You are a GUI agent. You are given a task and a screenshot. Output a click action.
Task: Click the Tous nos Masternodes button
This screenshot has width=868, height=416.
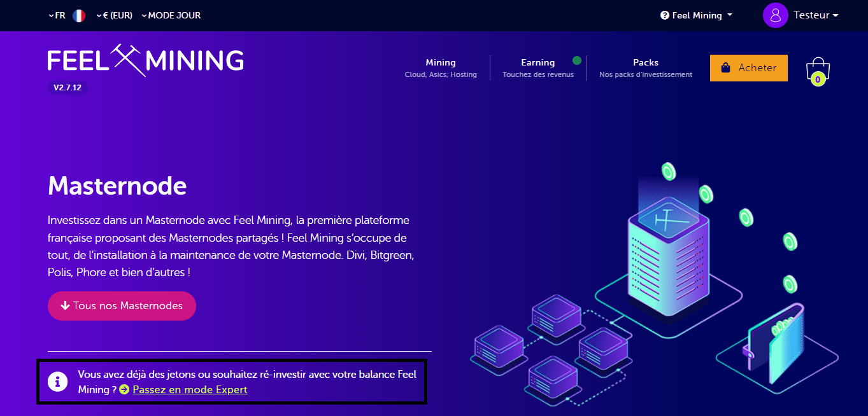tap(122, 306)
